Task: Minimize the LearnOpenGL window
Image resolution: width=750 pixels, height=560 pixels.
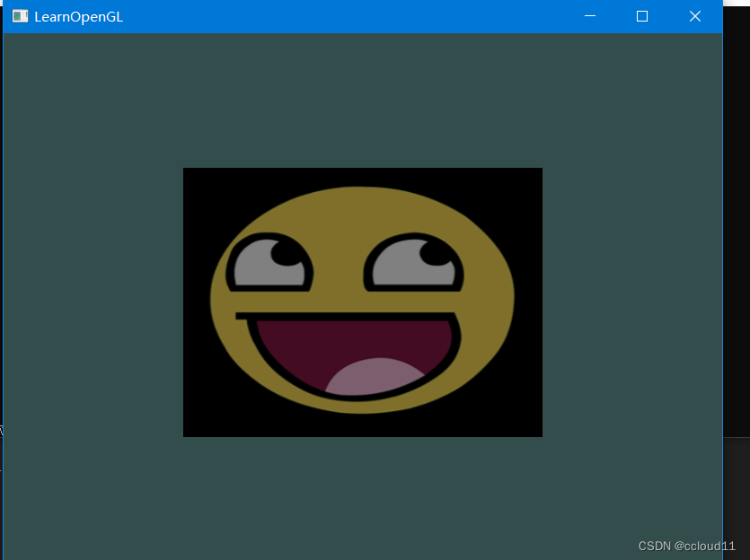Action: point(590,16)
